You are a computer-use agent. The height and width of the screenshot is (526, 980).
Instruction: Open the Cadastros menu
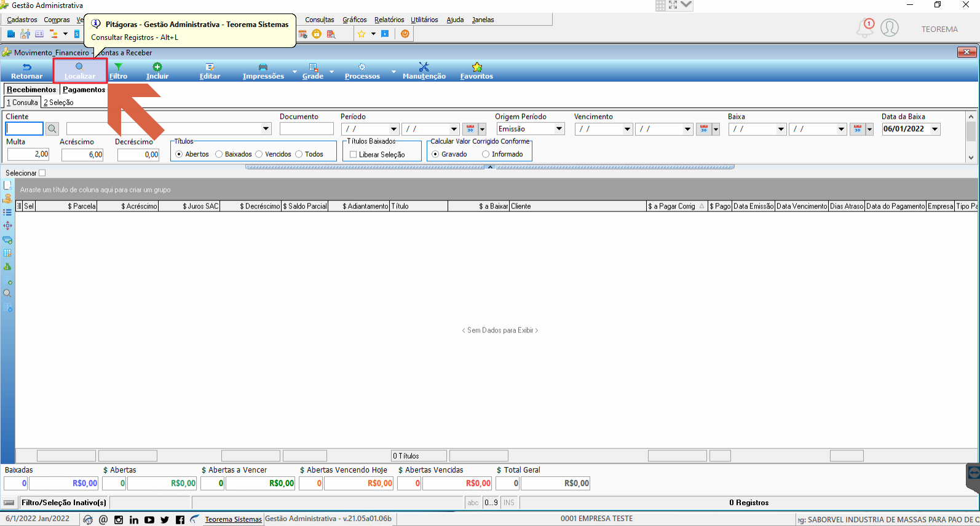[22, 20]
